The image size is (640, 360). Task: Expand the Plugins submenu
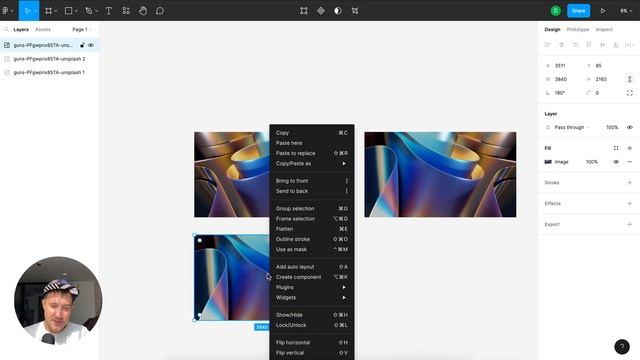coord(312,287)
